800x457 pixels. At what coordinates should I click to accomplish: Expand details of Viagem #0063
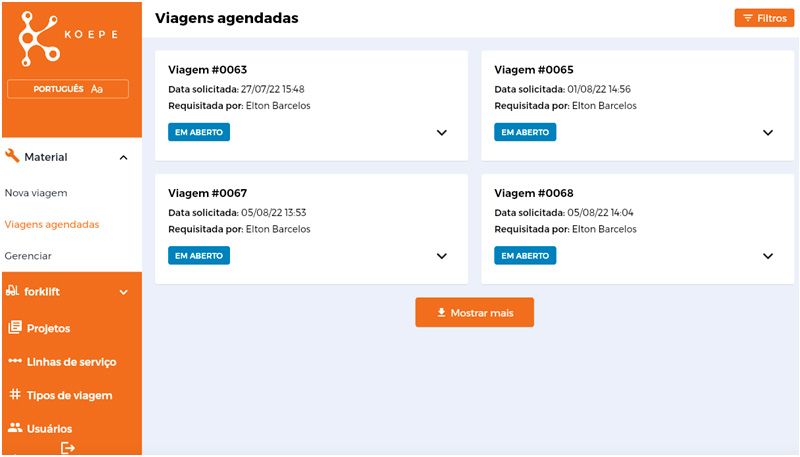pyautogui.click(x=442, y=133)
